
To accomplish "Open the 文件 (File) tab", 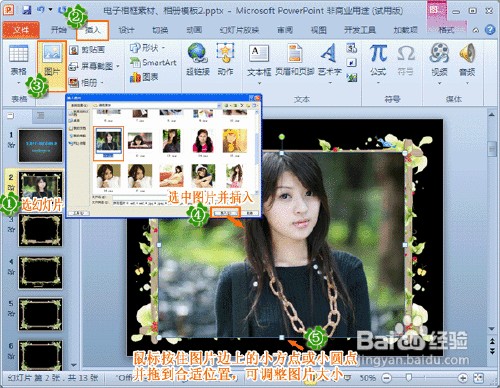I will 21,30.
